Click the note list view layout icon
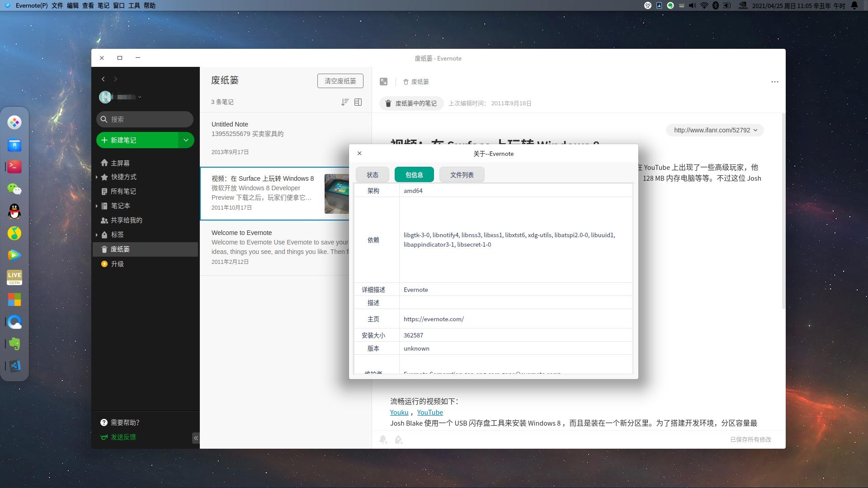 [358, 102]
